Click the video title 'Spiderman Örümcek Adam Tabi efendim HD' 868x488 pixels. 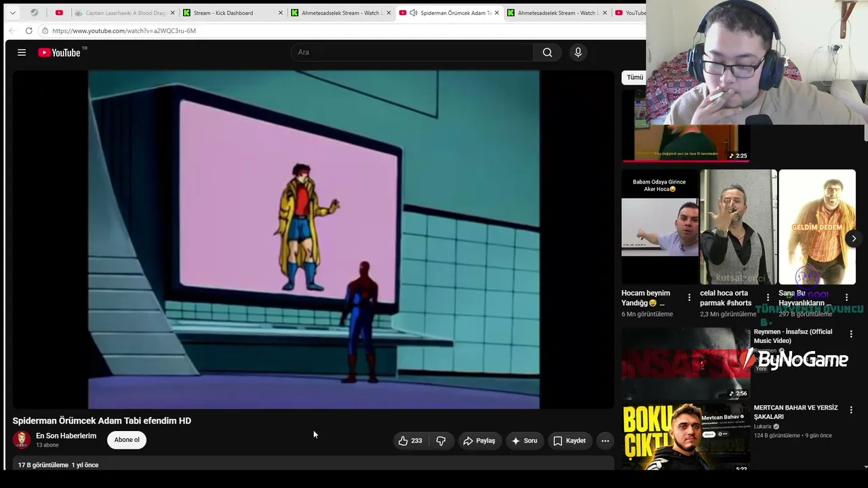click(102, 421)
